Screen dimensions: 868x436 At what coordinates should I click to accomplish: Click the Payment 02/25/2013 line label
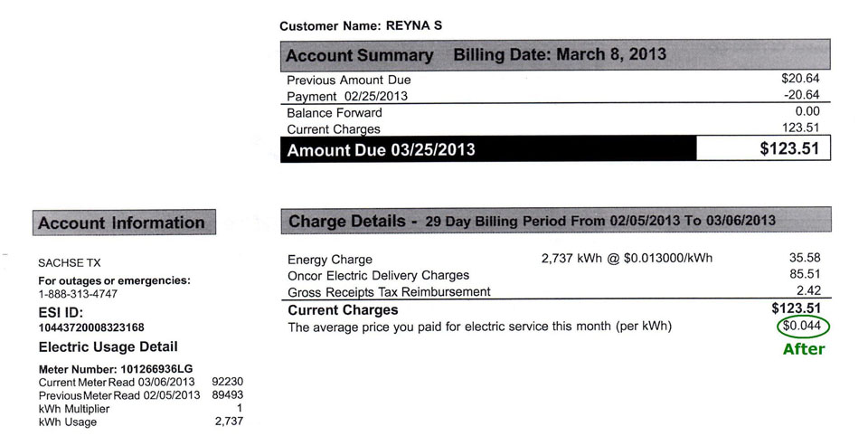click(x=347, y=97)
